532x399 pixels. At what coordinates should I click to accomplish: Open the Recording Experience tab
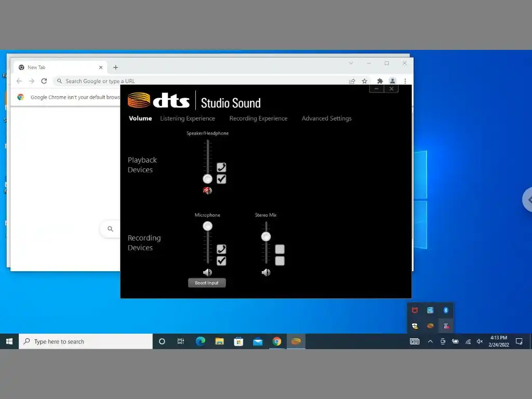pos(258,118)
